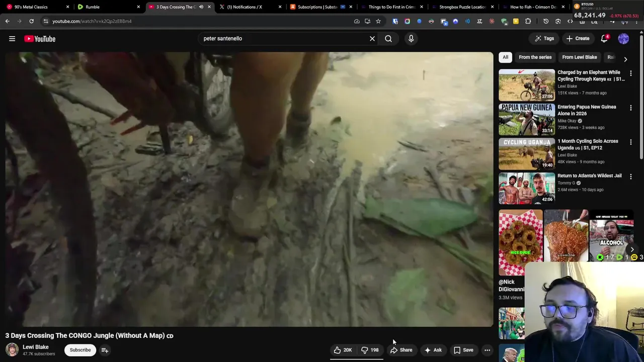Open Cycling Uganda video thumbnail
This screenshot has height=362, width=644.
527,154
